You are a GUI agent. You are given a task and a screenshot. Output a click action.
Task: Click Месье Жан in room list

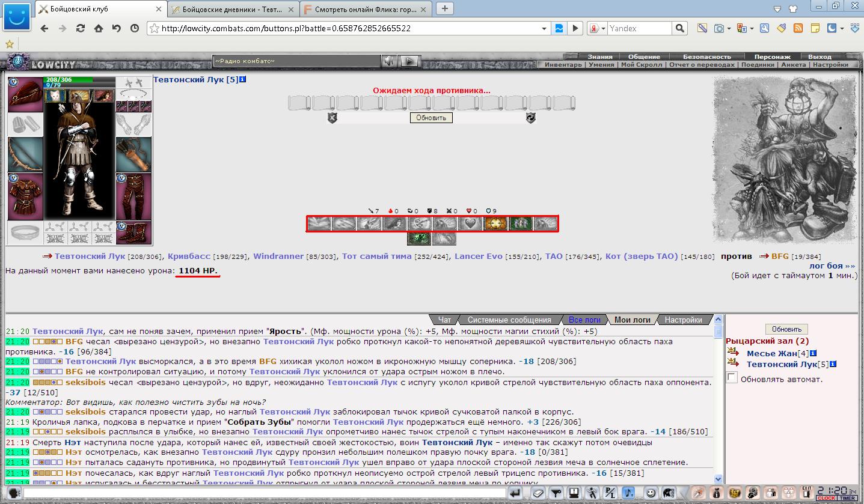point(771,353)
